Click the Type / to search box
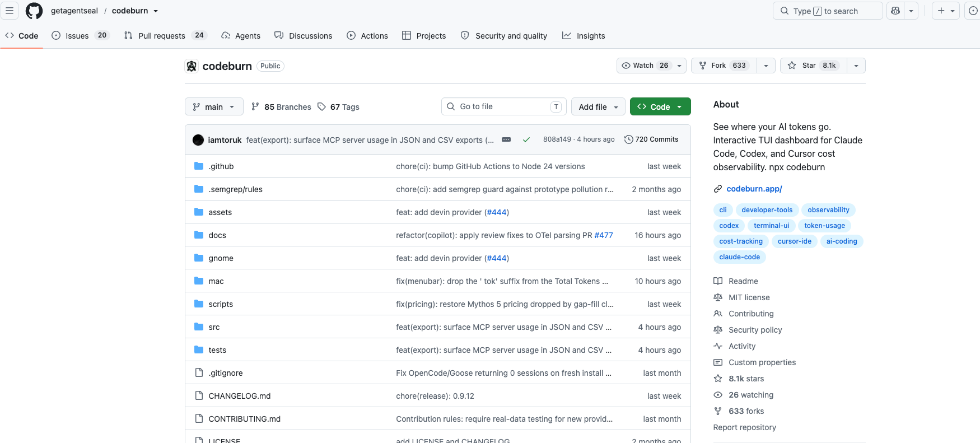980x443 pixels. coord(828,11)
